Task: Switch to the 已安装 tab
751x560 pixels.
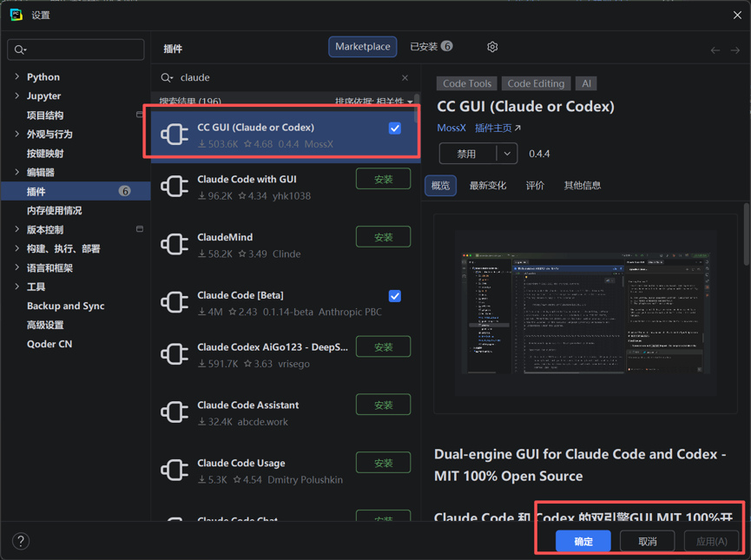Action: click(431, 47)
